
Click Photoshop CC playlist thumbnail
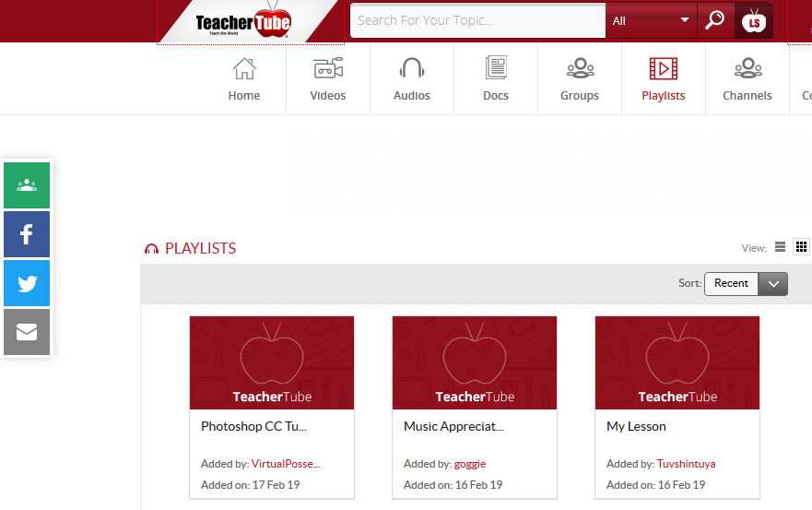pos(272,362)
